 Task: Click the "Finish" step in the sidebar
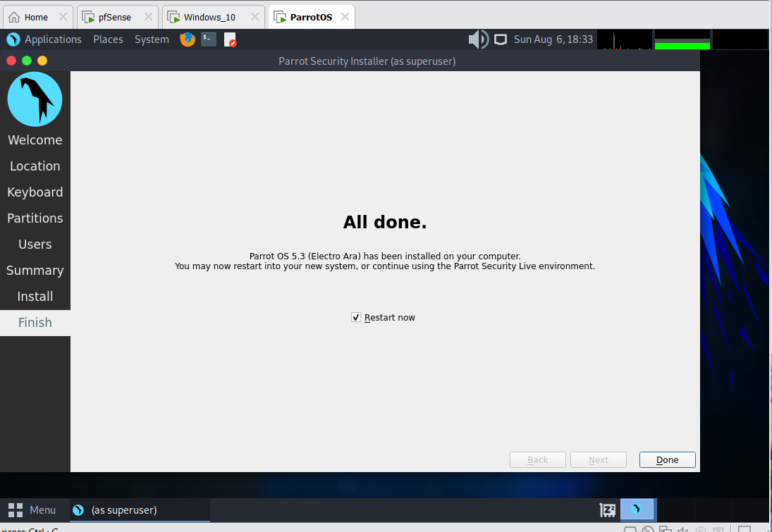[35, 322]
